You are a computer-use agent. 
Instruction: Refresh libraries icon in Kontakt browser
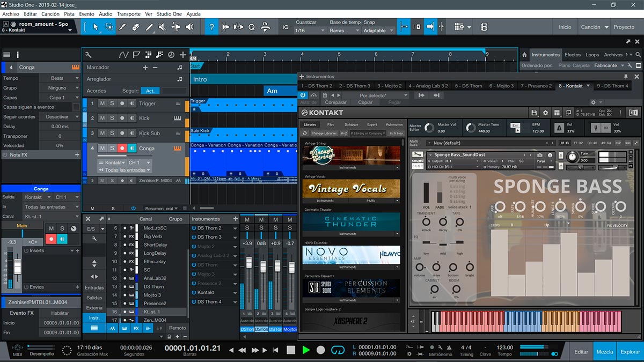(x=305, y=133)
